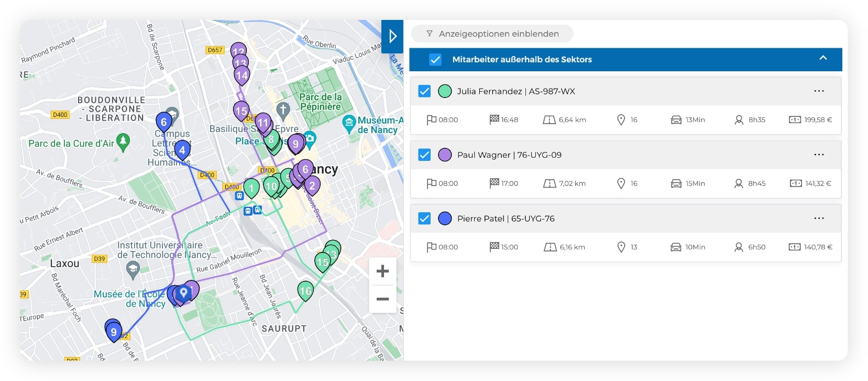Click the start flag icon for Julia Fernandez
Image resolution: width=868 pixels, height=381 pixels.
tap(431, 120)
